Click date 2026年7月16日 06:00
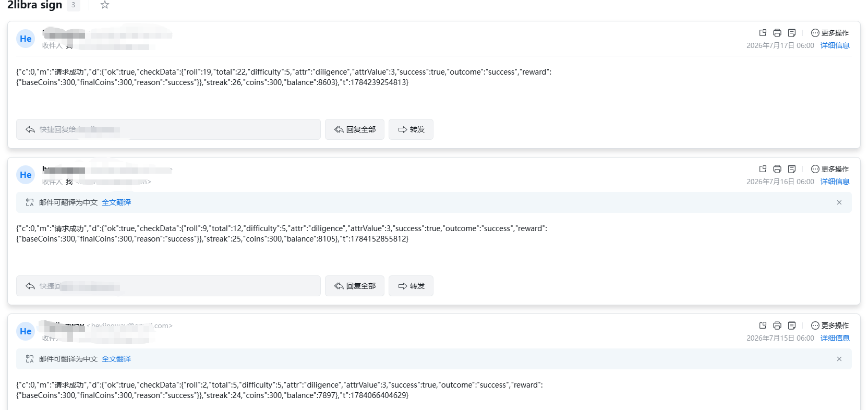Viewport: 868px width, 410px height. click(x=780, y=182)
